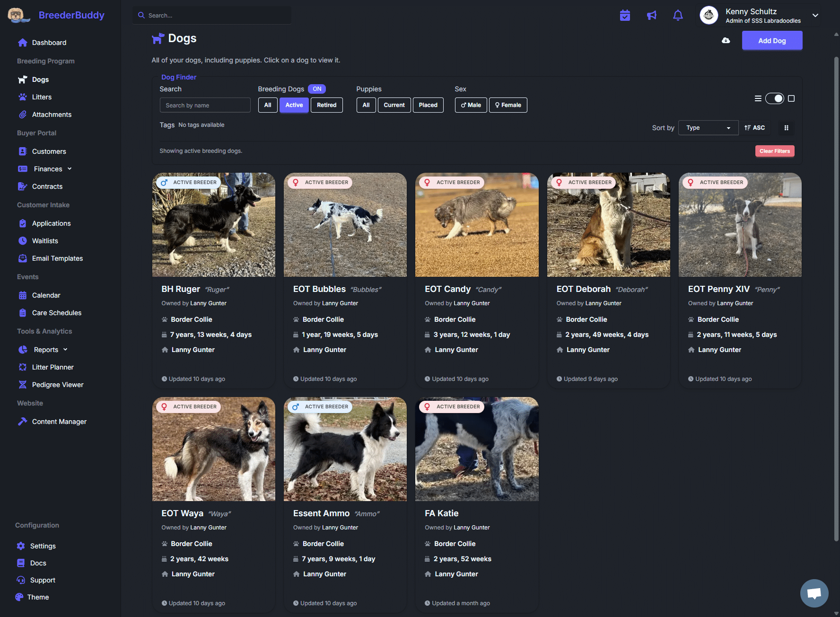Select the Female sex filter
Viewport: 840px width, 617px height.
507,105
